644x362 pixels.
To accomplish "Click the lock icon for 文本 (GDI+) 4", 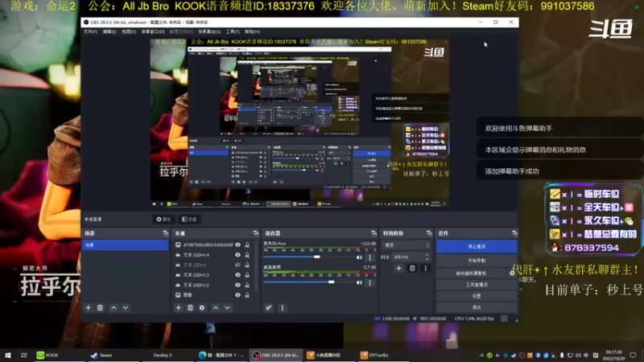I will (x=247, y=255).
